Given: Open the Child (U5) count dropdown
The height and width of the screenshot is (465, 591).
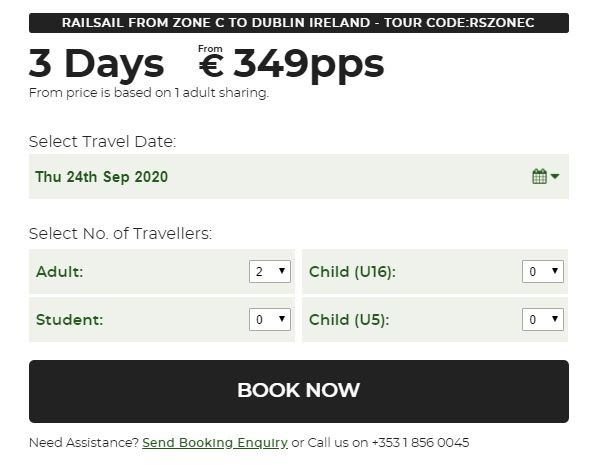Looking at the screenshot, I should coord(543,320).
